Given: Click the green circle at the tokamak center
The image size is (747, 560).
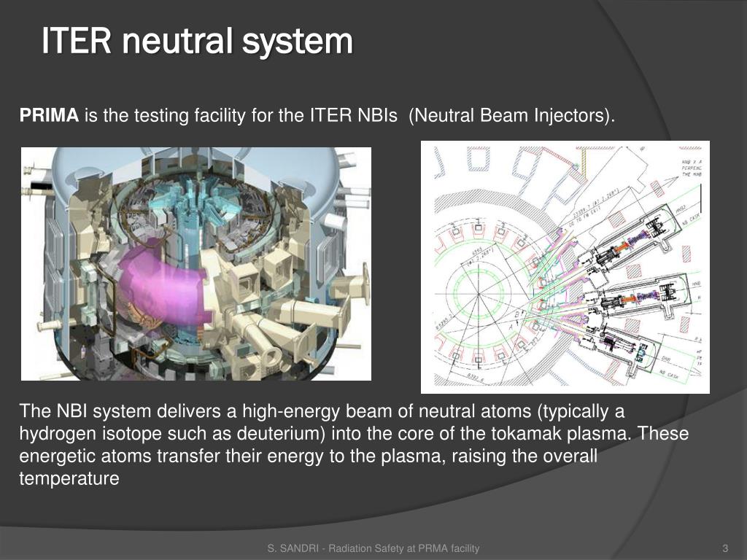Looking at the screenshot, I should click(x=479, y=295).
